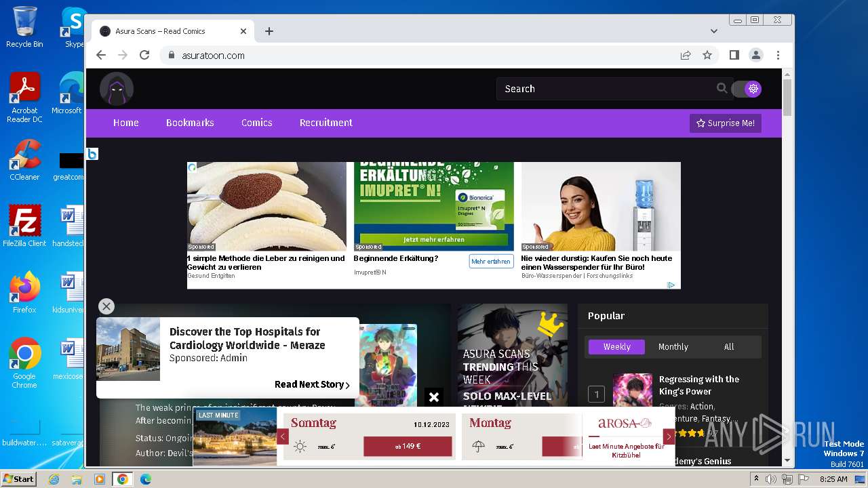
Task: Toggle the dark mode theme switch
Action: [747, 89]
